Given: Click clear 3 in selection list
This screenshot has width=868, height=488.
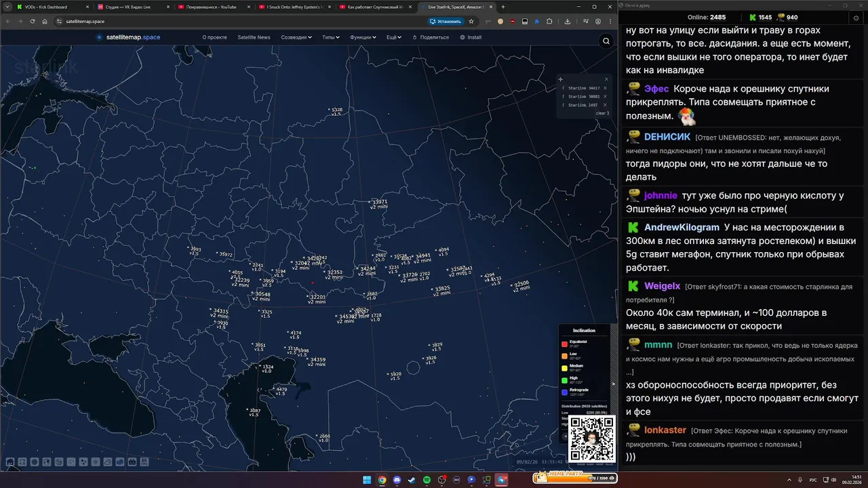Looking at the screenshot, I should tap(602, 113).
